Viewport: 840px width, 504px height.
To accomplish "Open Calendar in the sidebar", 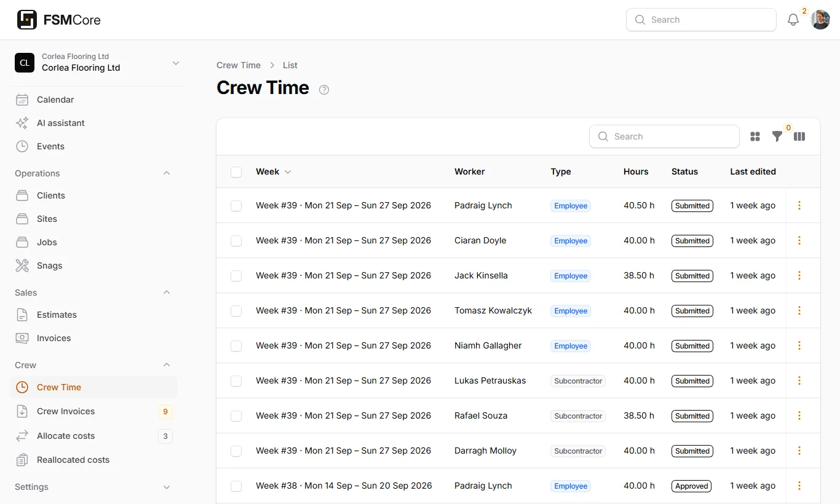I will click(94, 100).
